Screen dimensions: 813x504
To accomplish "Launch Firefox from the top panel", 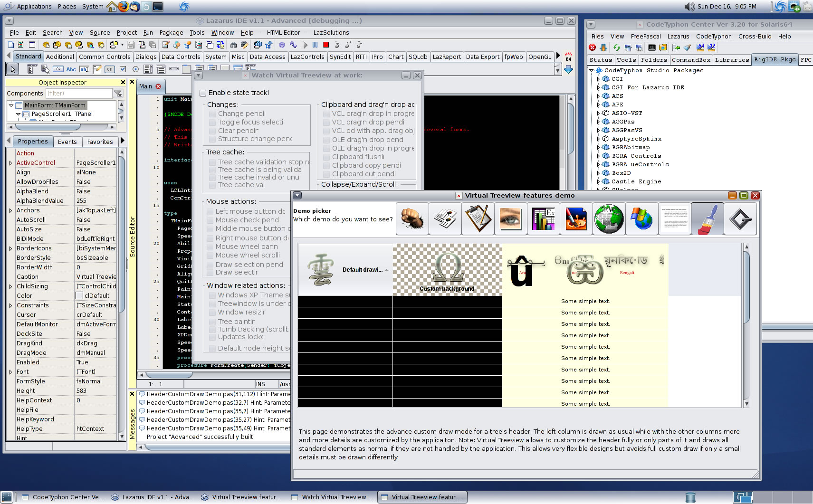I will coord(123,6).
